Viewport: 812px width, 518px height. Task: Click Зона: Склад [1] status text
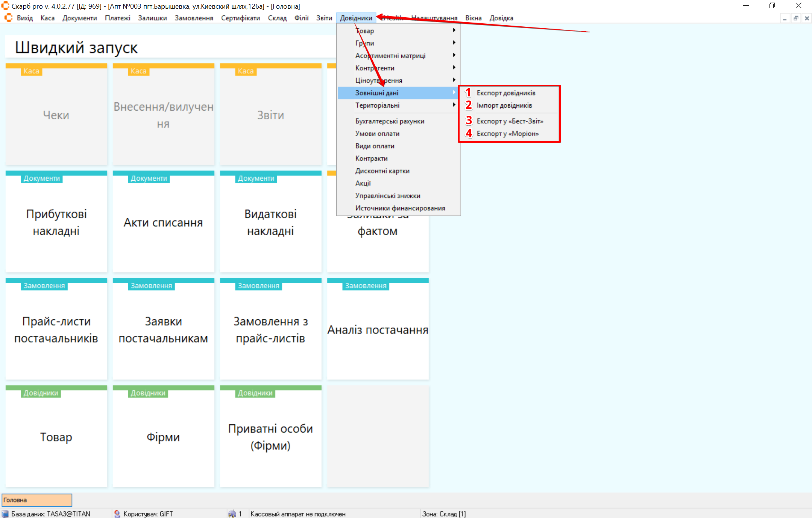(x=444, y=514)
